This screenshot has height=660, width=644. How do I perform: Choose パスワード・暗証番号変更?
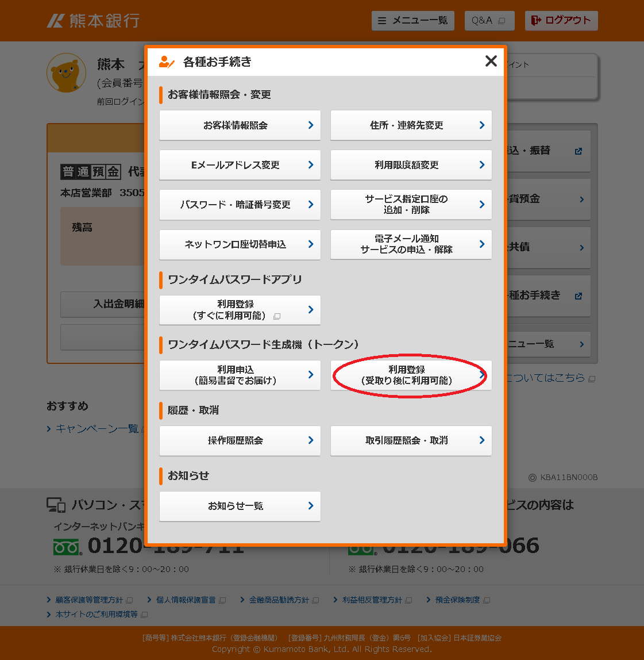(x=240, y=205)
